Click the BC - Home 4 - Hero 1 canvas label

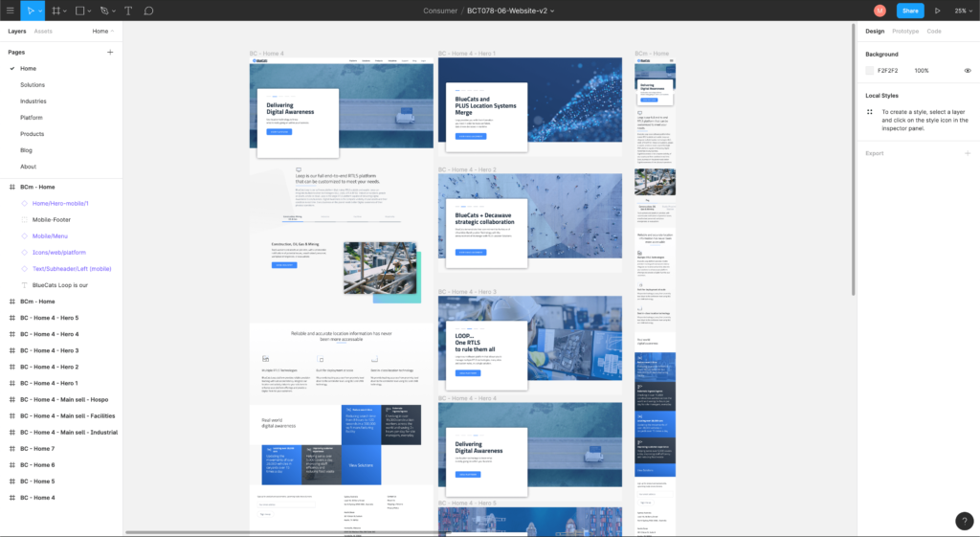[x=467, y=54]
